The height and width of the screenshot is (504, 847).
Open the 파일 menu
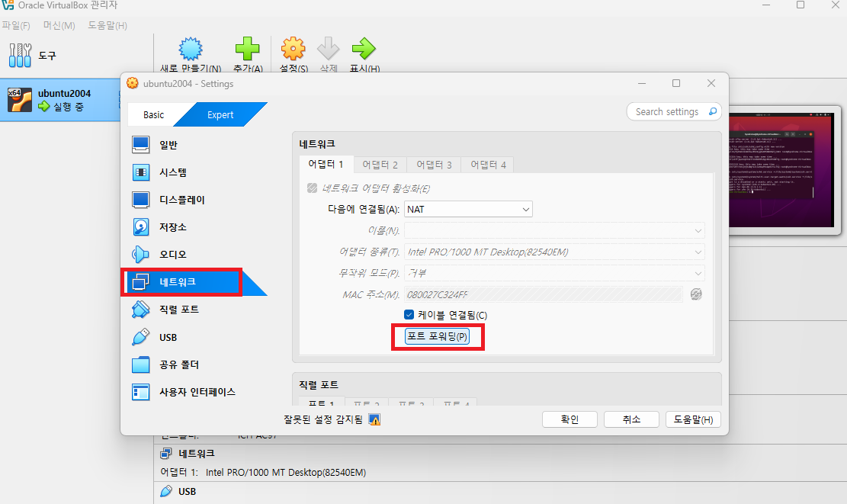tap(16, 25)
